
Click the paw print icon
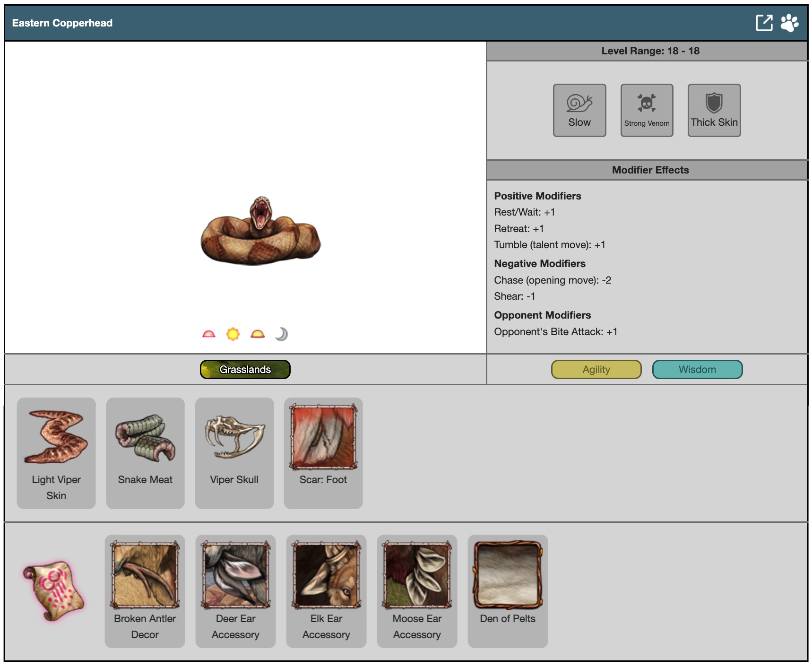(x=789, y=23)
